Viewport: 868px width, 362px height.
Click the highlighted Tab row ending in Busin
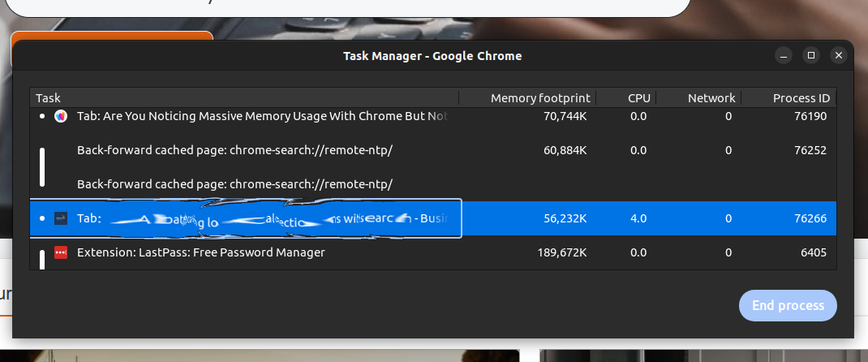433,218
